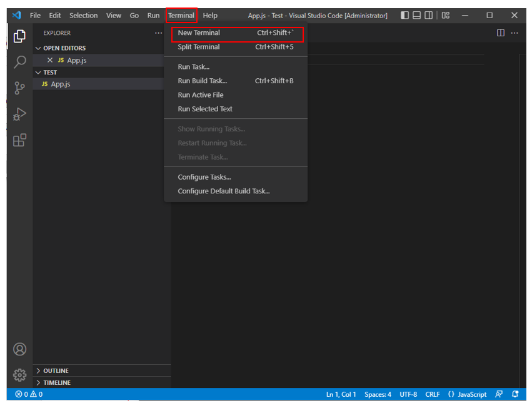Split the editor right icon

tap(501, 33)
